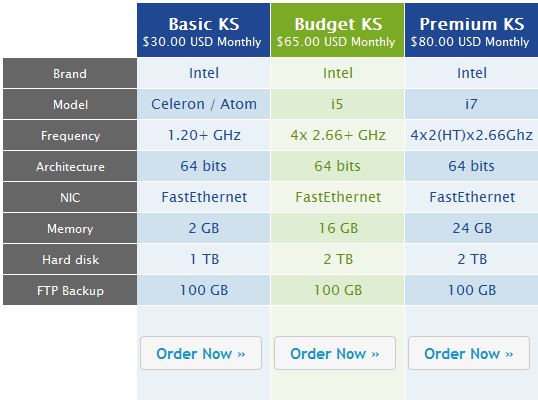Click the 4x2(HT)x2.66Ghz frequency cell

tap(471, 135)
